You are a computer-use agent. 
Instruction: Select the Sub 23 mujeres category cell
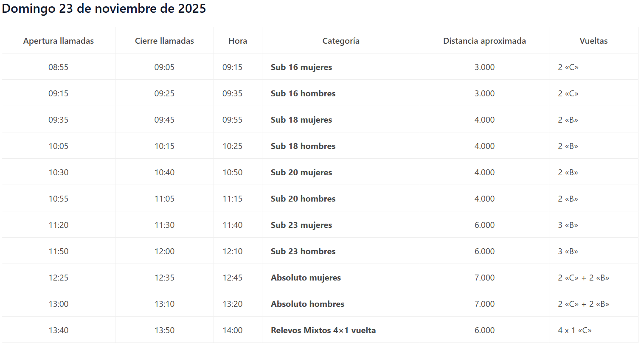(301, 225)
